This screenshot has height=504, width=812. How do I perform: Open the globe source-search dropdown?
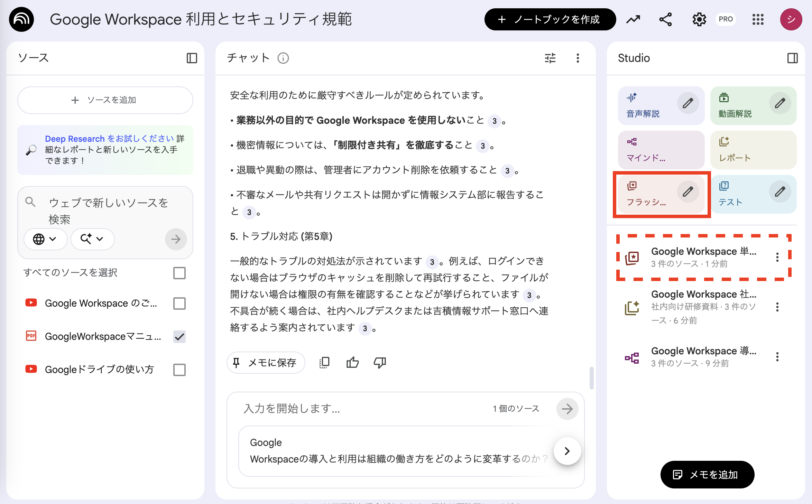(x=45, y=239)
